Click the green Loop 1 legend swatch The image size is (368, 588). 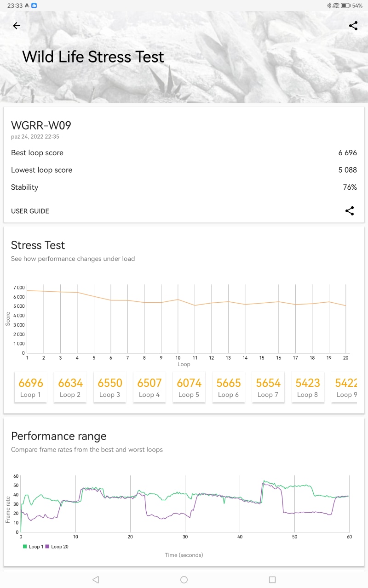(x=24, y=547)
